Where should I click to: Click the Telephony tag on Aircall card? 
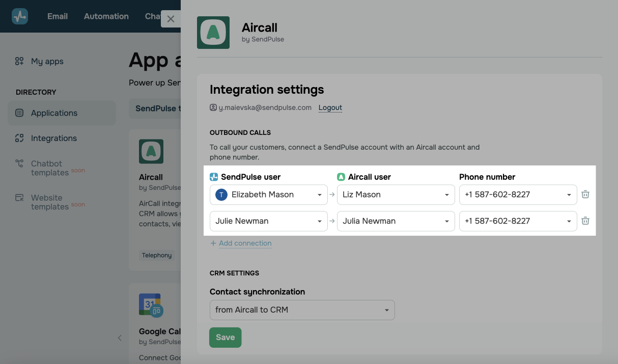pyautogui.click(x=157, y=256)
